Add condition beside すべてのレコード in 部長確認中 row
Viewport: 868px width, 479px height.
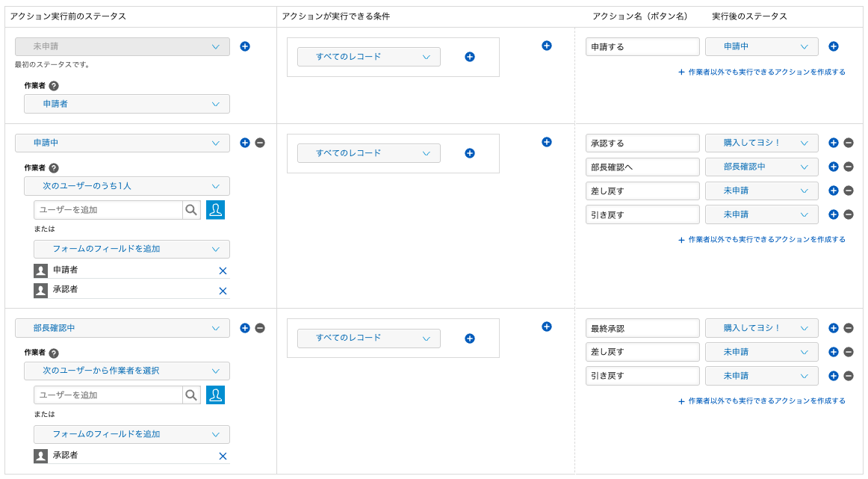pos(470,339)
